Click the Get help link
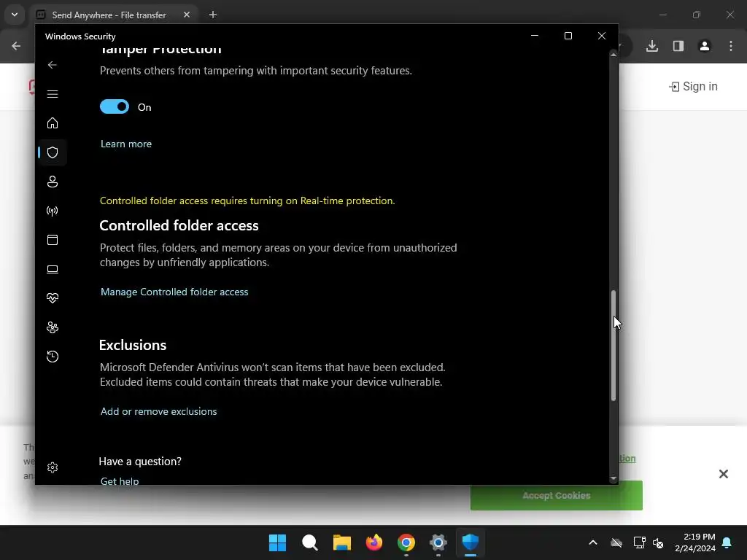747x560 pixels. 120,481
